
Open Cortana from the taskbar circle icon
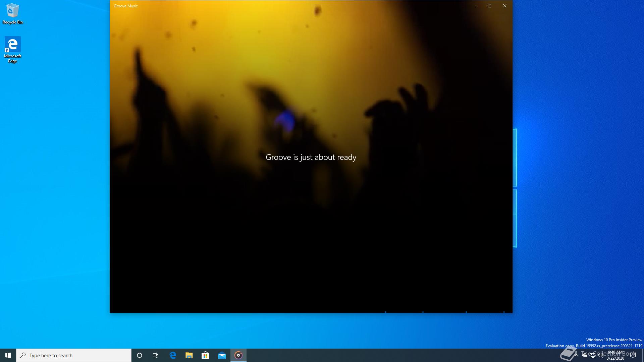click(x=140, y=355)
